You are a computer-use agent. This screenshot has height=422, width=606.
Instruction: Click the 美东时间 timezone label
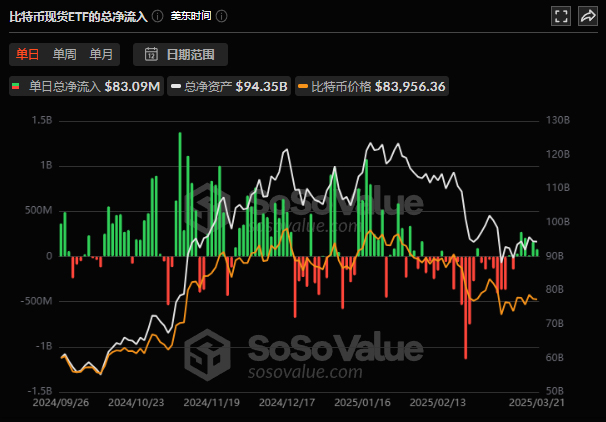(x=190, y=18)
